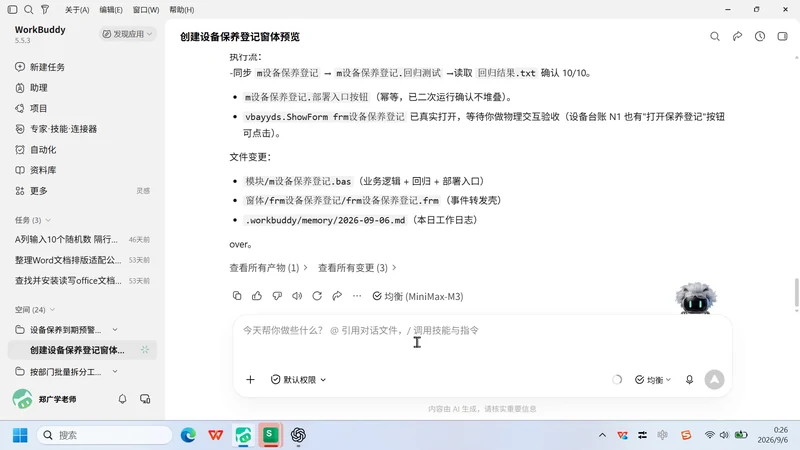Share this response arrow icon

pyautogui.click(x=337, y=296)
